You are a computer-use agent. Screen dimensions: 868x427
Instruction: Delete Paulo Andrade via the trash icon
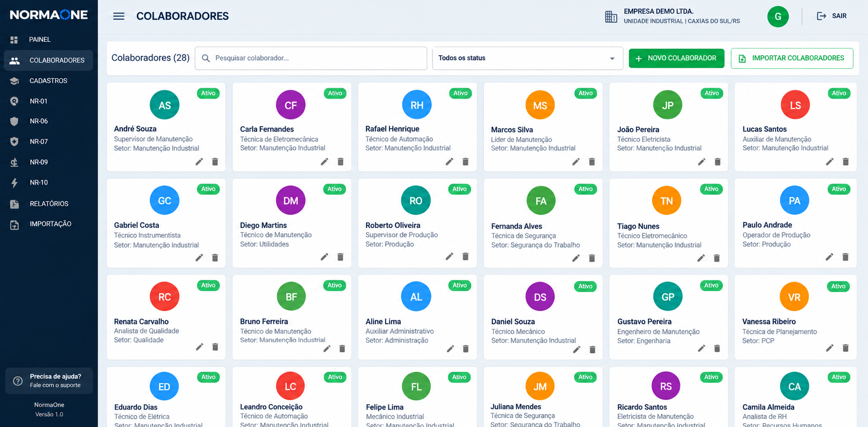pyautogui.click(x=845, y=257)
